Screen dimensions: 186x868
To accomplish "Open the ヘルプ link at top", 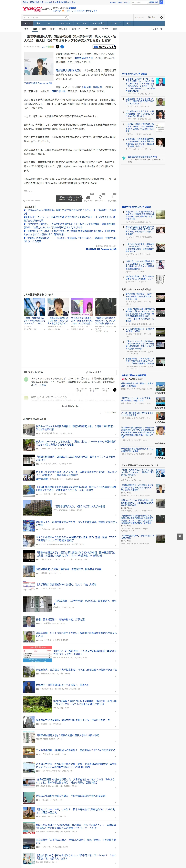I will click(127, 2).
